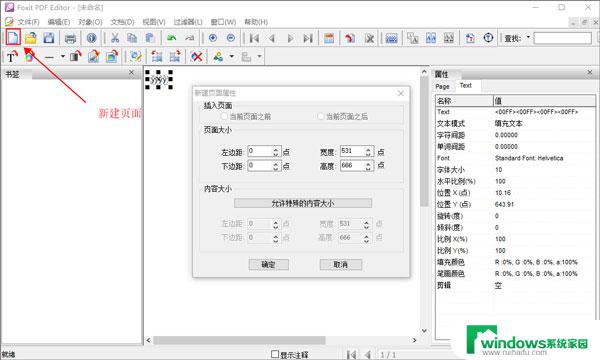This screenshot has width=600, height=360.
Task: Switch to the Text tab in properties
Action: coord(466,86)
